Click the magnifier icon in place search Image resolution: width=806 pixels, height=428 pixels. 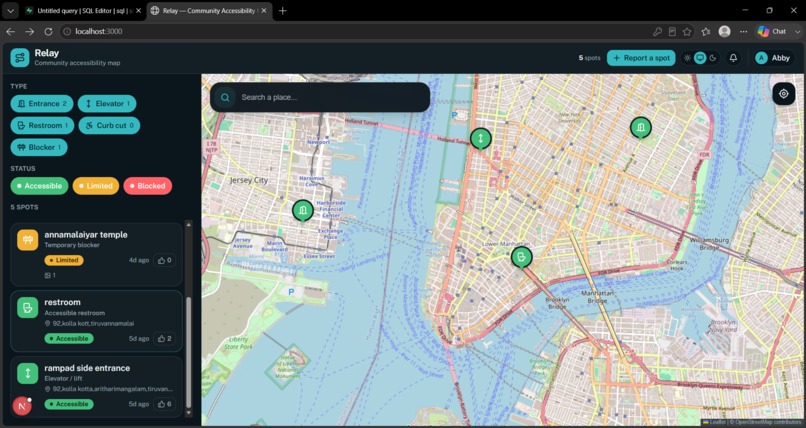pyautogui.click(x=225, y=97)
